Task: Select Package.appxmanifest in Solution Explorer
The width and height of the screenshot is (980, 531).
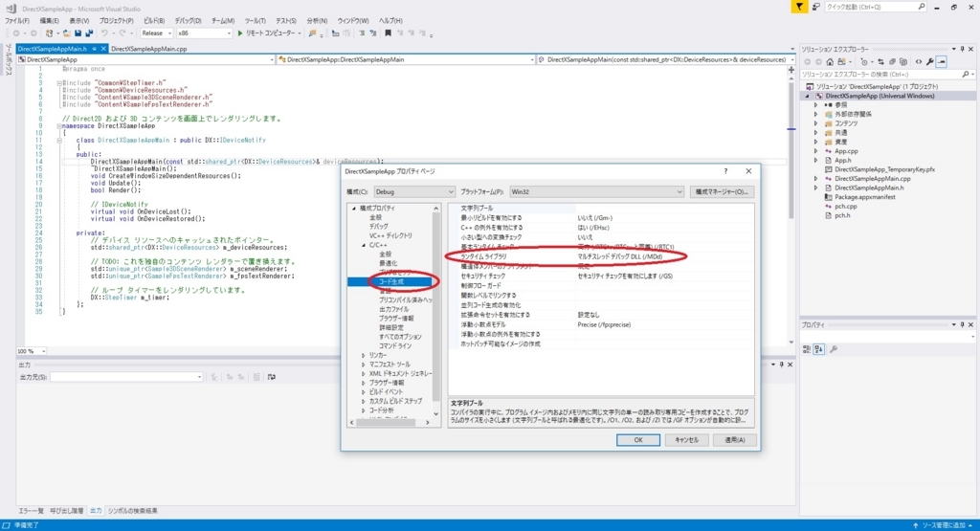Action: tap(864, 197)
